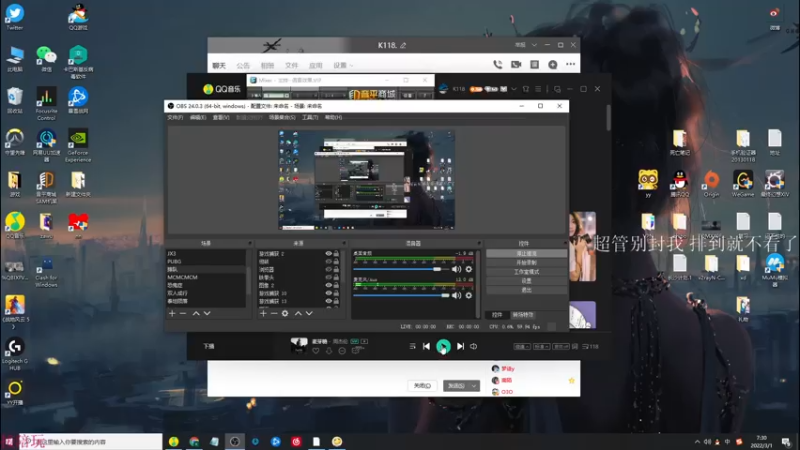Move the source up with the Sources panel up arrow

(x=298, y=313)
